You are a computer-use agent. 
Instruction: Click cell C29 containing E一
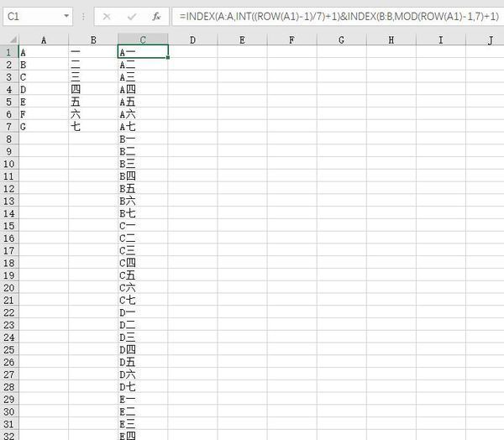143,399
